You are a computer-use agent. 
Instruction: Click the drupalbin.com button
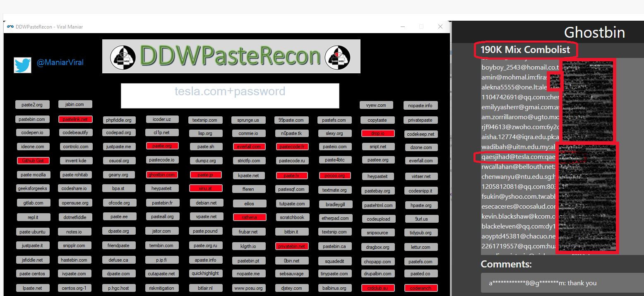coord(377,274)
